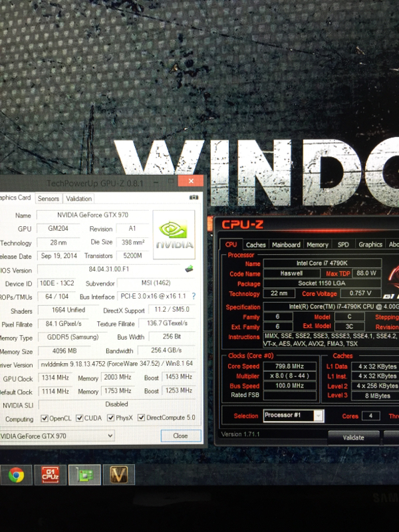Switch to the Validation tab in GPU-Z
This screenshot has width=399, height=532.
coord(78,198)
